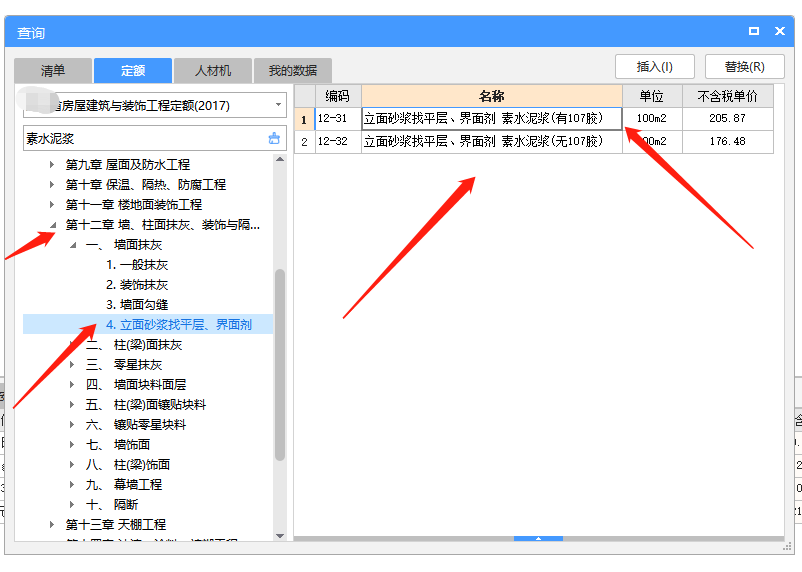Maximize the 查询 dialog window
Image resolution: width=802 pixels, height=572 pixels.
coord(753,31)
